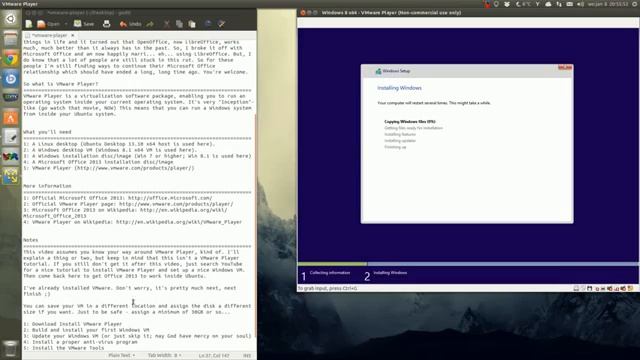Select the vmware-player tab in gedit

[x=49, y=36]
